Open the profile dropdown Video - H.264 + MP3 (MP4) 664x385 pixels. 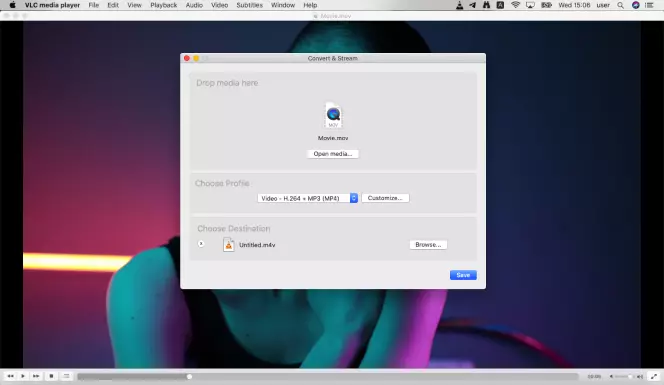coord(307,198)
